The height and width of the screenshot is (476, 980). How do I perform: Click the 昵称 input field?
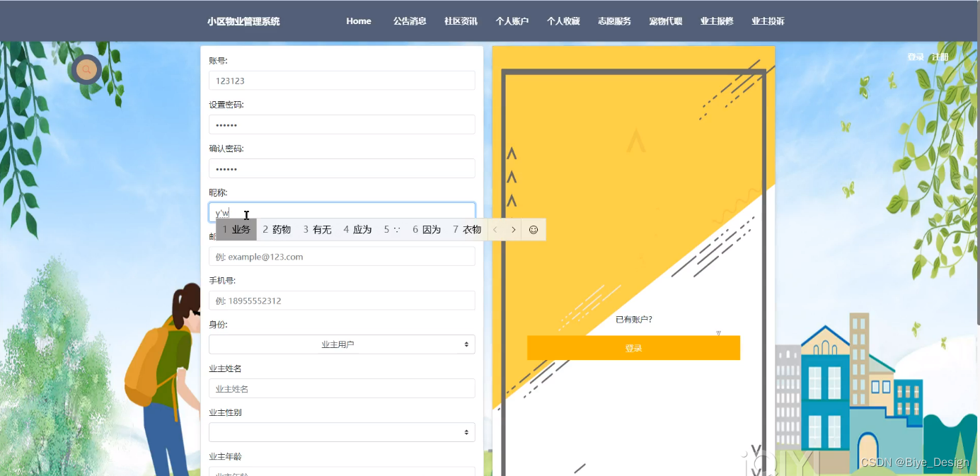click(342, 212)
